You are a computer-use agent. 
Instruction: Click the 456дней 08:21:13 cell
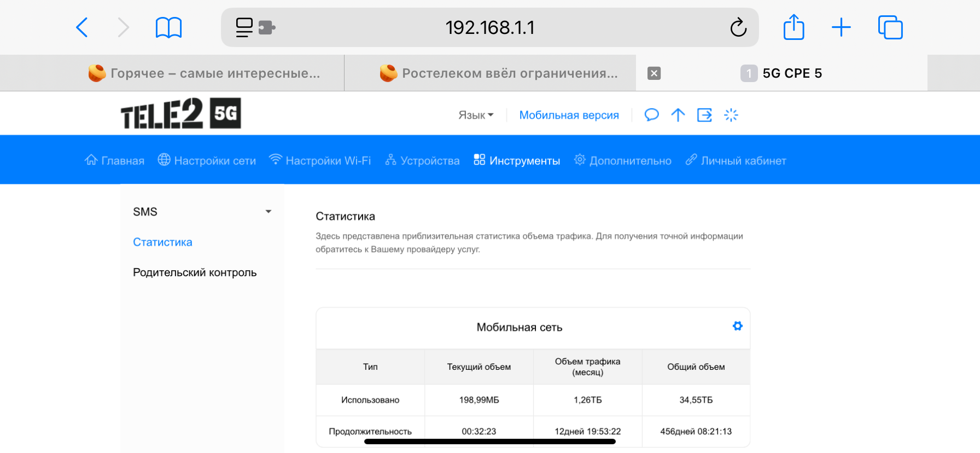click(x=696, y=431)
